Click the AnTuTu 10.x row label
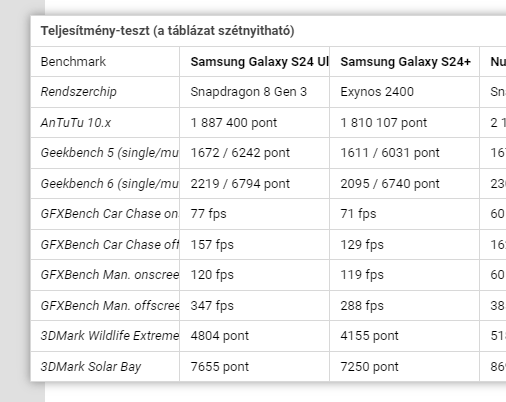The image size is (506, 402). [76, 123]
